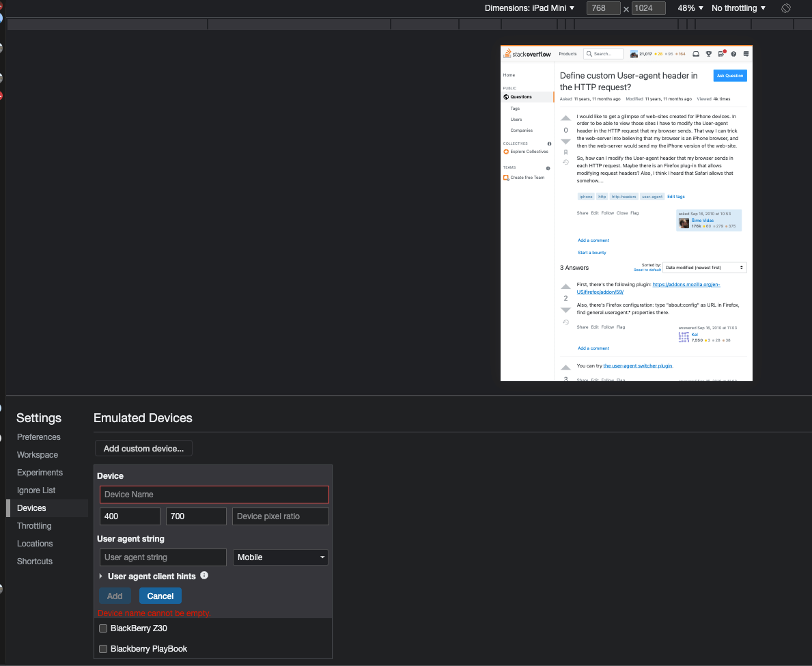Click the Šime Vidas profile link
The image size is (812, 666).
(x=702, y=220)
